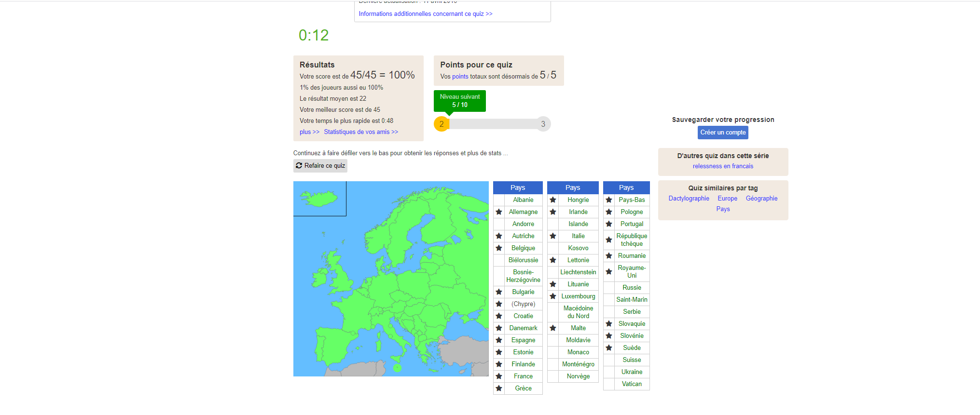Click the star icon beside Slovaquie
980x415 pixels.
[609, 323]
